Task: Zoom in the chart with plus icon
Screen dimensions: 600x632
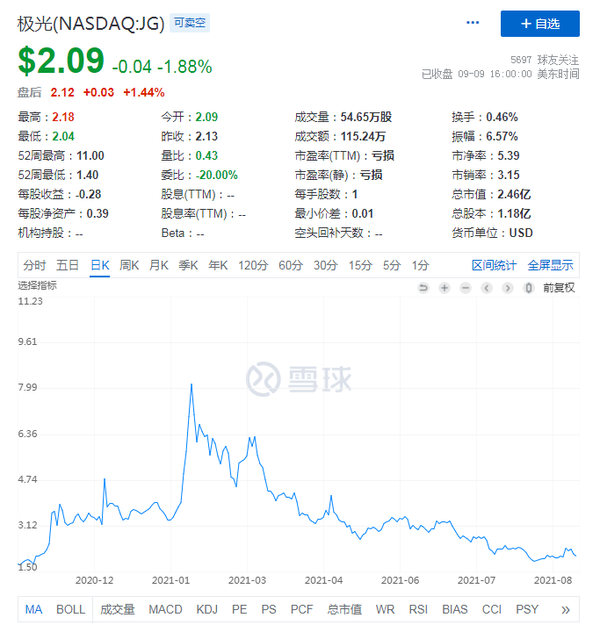Action: pos(444,288)
